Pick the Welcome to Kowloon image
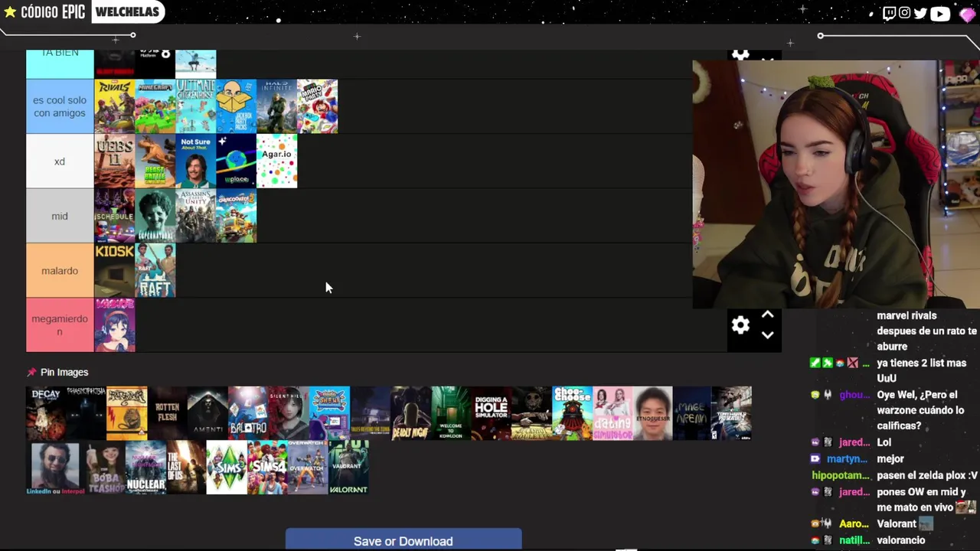The image size is (980, 551). [451, 413]
